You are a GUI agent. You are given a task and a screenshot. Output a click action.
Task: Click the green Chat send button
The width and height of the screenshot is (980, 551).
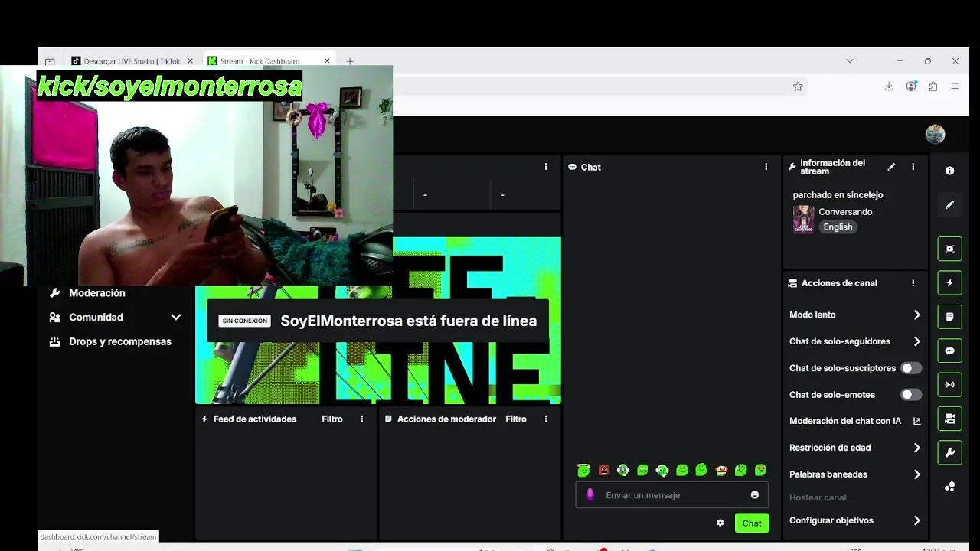pos(752,523)
